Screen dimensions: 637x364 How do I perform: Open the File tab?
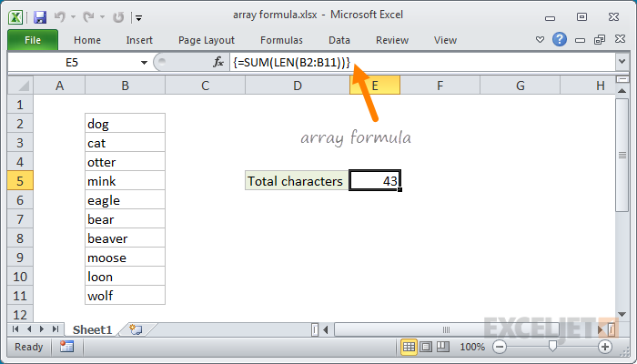coord(33,40)
